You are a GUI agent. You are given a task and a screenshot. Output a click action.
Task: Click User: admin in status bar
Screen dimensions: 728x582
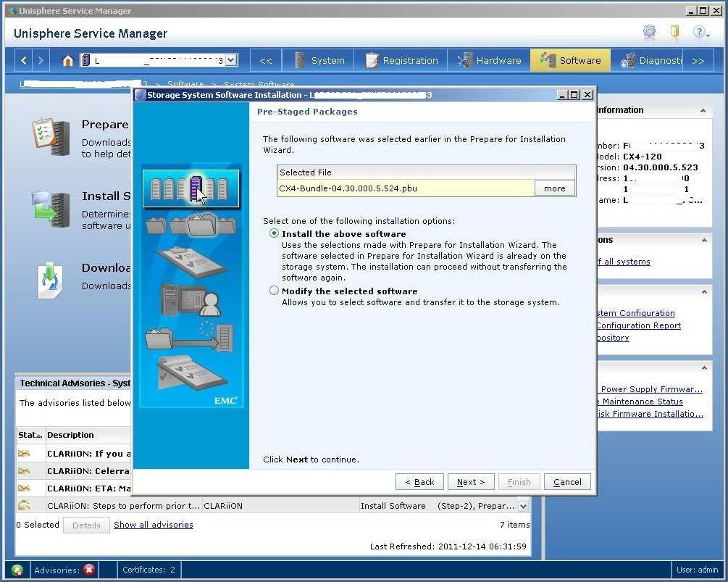point(697,570)
